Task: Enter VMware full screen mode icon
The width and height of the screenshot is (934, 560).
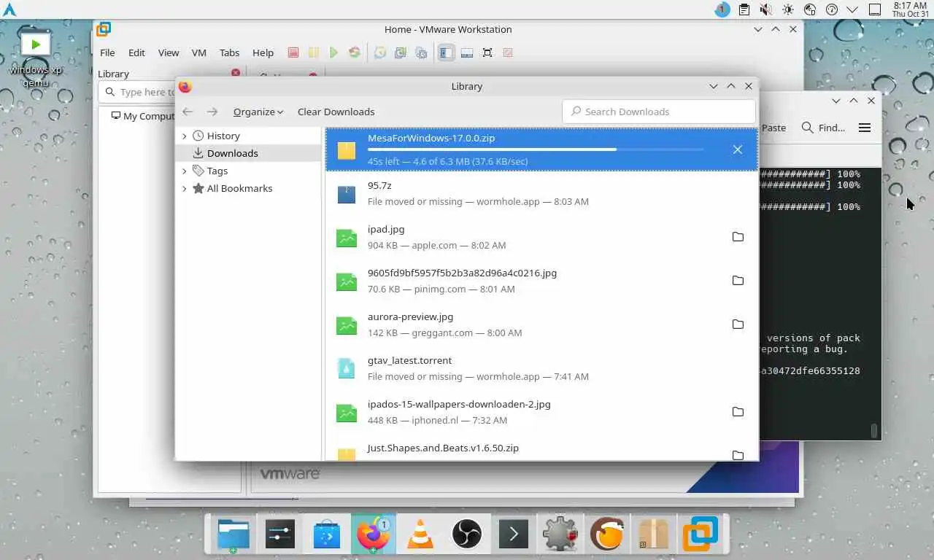Action: pos(487,52)
